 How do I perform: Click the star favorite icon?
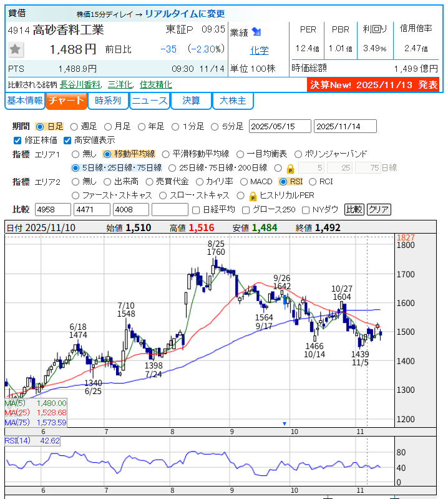(16, 49)
